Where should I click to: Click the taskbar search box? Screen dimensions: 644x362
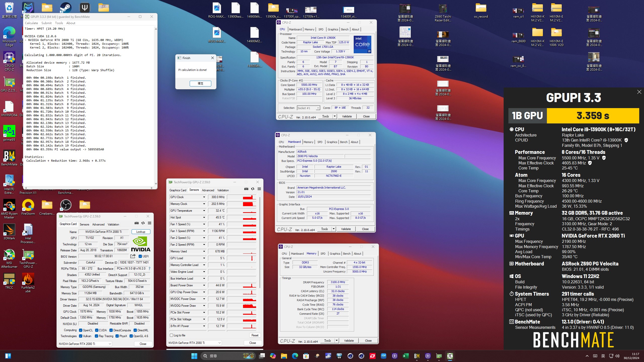point(228,356)
